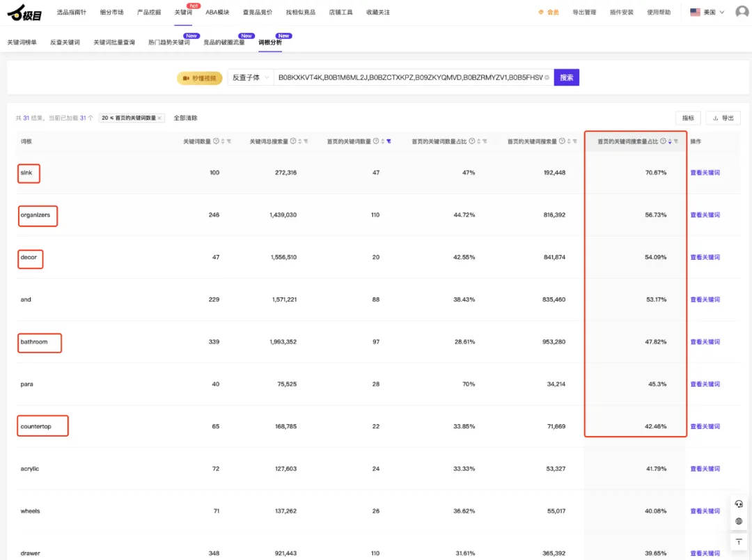The height and width of the screenshot is (560, 752).
Task: Switch to the 竞品的破圈流量 tab
Action: click(x=224, y=42)
